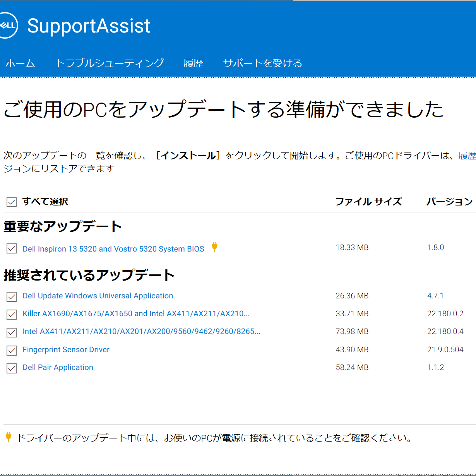Viewport: 476px width, 476px height.
Task: Click version 22.180.0.2 value
Action: point(445,313)
